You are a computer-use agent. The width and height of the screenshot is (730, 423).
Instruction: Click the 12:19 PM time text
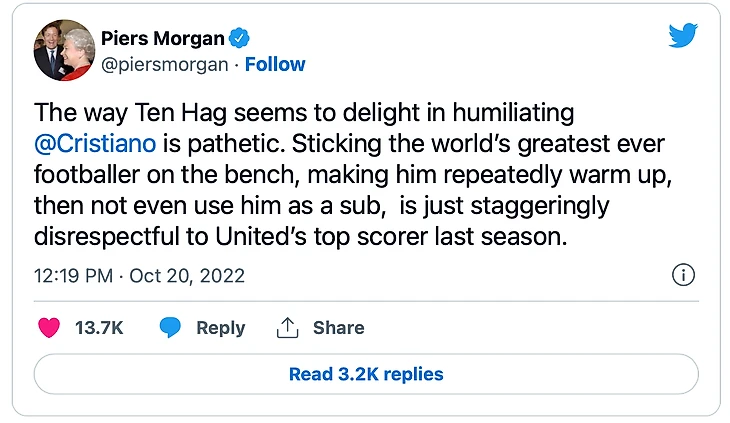[x=73, y=275]
